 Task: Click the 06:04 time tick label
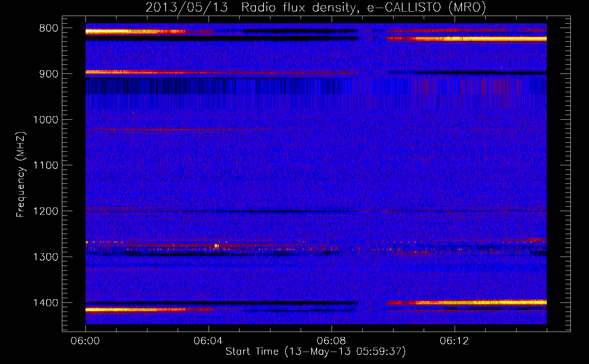pos(209,341)
